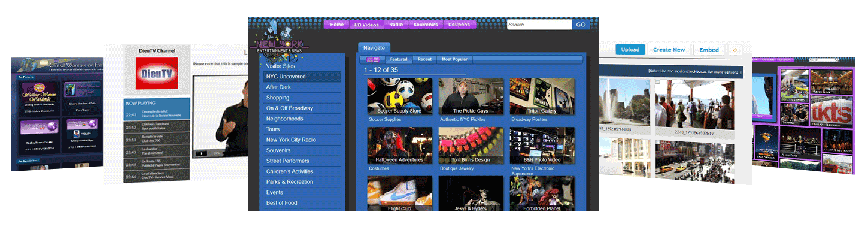This screenshot has width=868, height=230.
Task: Open The Pickle Guys video thumbnail
Action: click(471, 96)
